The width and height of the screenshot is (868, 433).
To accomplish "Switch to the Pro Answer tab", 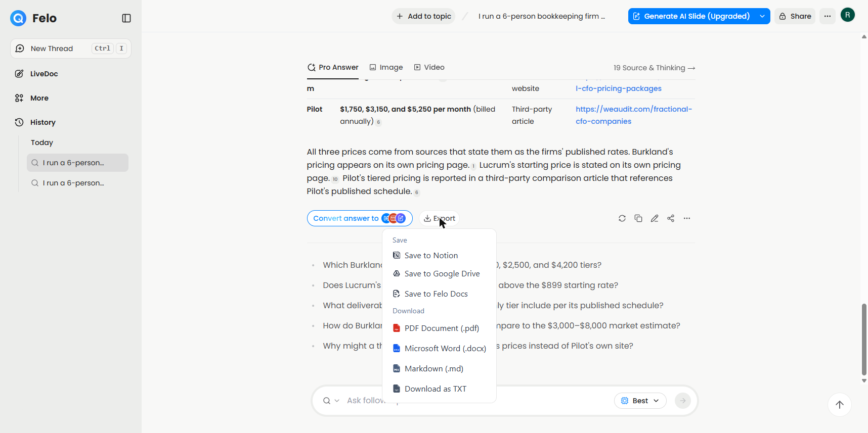I will (333, 67).
